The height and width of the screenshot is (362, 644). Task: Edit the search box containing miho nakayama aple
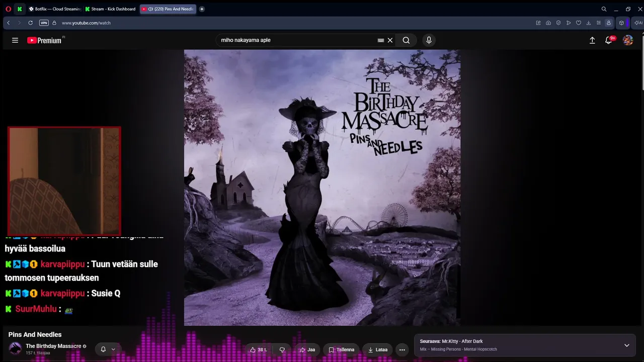point(298,40)
